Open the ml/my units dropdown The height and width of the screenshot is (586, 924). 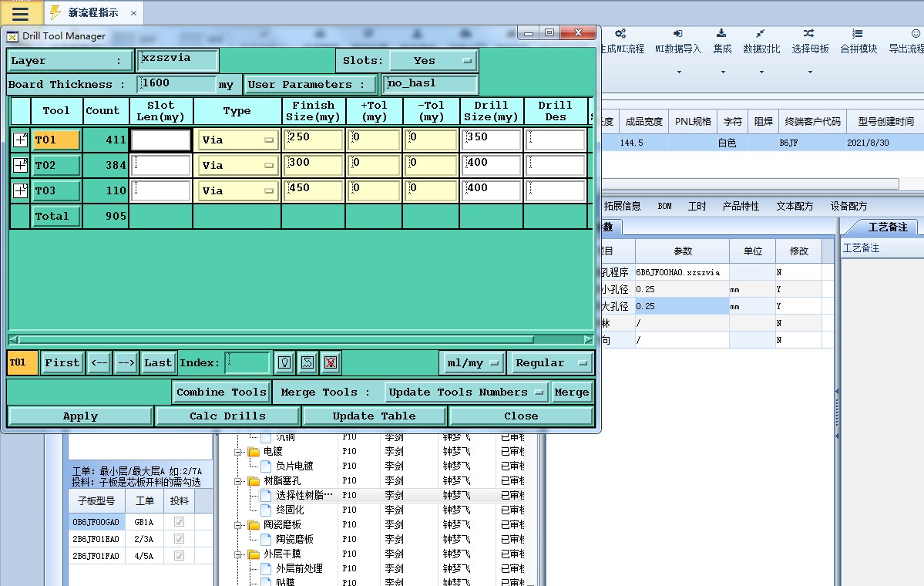472,362
